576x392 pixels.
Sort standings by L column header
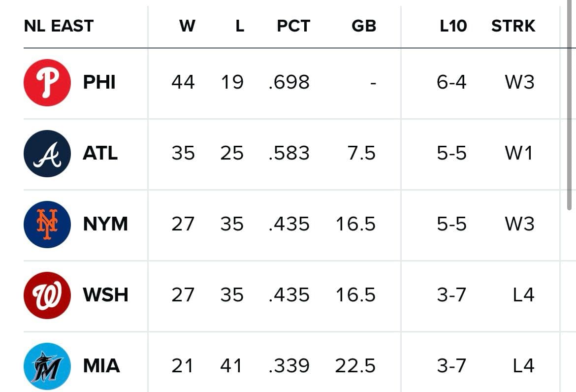click(x=239, y=26)
